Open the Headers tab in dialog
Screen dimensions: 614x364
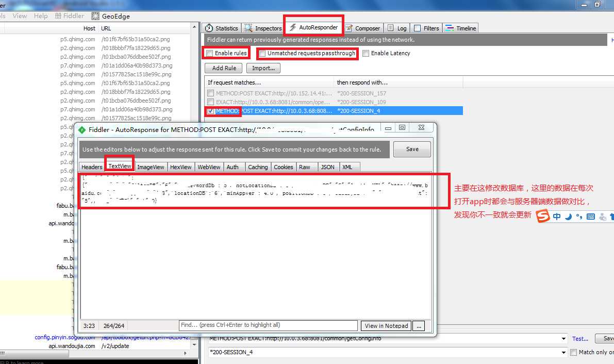92,167
